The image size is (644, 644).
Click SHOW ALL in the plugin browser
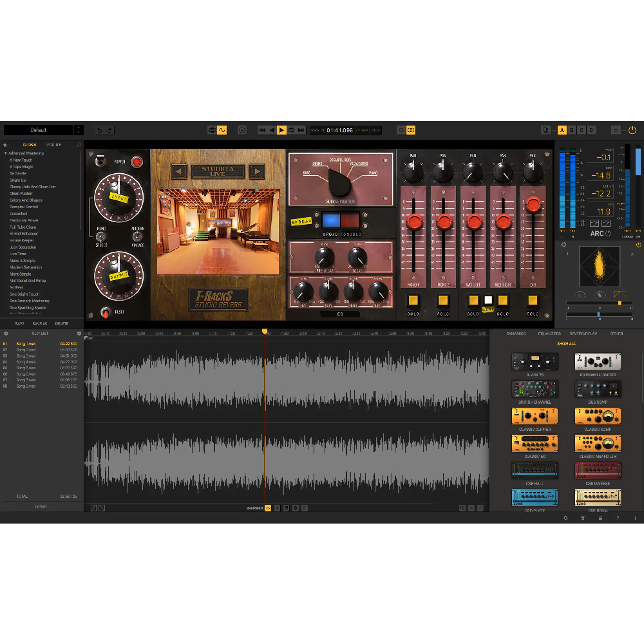pyautogui.click(x=567, y=344)
